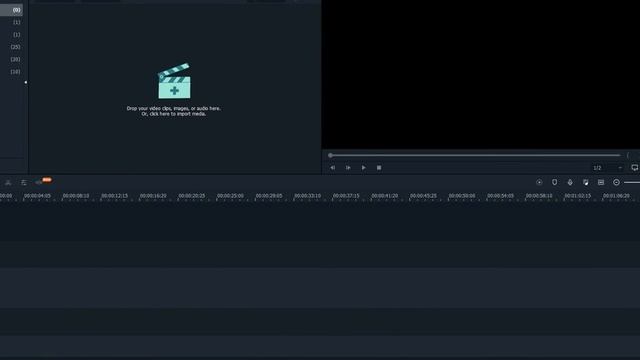Click the shield-shaped marker icon
The height and width of the screenshot is (360, 640).
[554, 182]
